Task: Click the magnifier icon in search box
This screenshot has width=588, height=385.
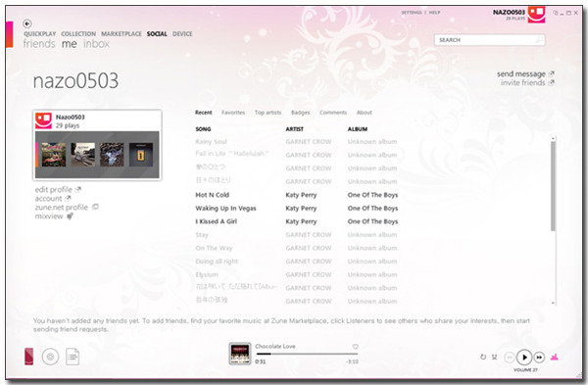Action: (539, 39)
